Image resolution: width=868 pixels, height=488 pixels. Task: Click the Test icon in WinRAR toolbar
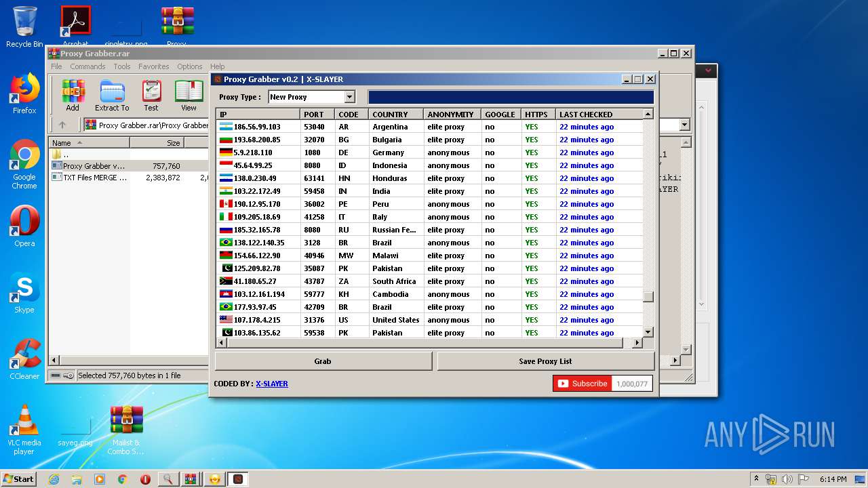[x=151, y=96]
